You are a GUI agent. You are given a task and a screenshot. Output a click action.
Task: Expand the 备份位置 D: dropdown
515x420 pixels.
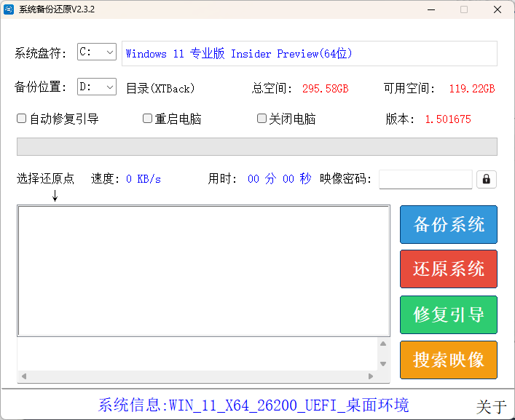(97, 87)
